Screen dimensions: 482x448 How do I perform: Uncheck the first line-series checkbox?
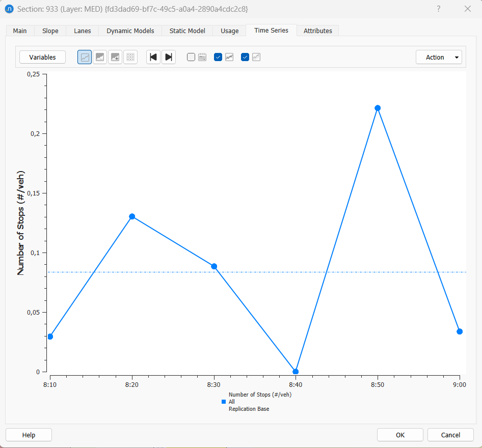point(218,57)
